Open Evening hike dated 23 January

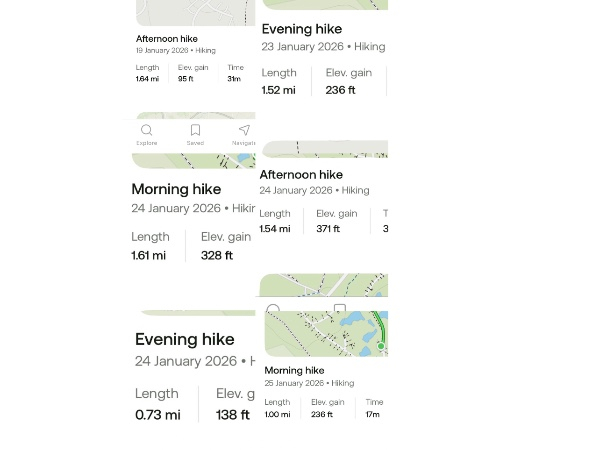click(x=301, y=29)
